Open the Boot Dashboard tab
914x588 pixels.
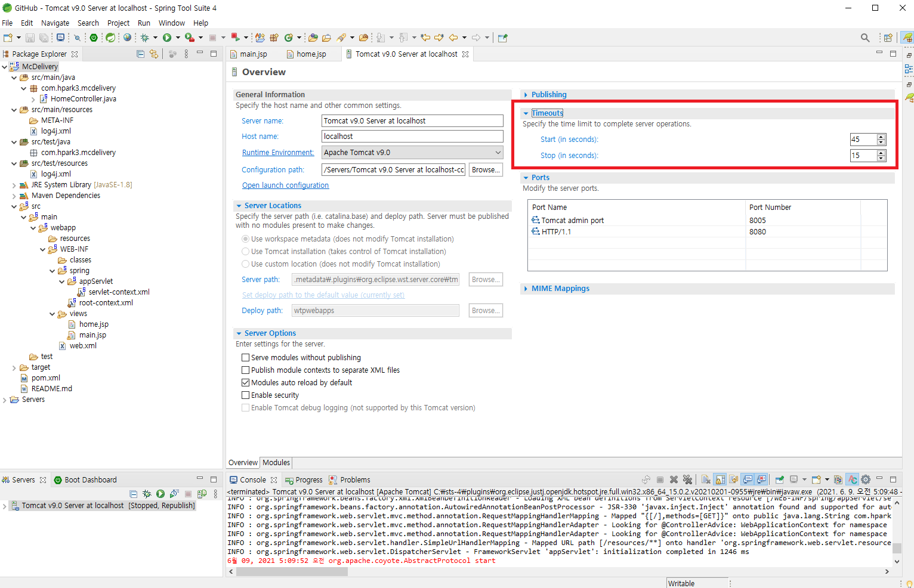click(85, 479)
